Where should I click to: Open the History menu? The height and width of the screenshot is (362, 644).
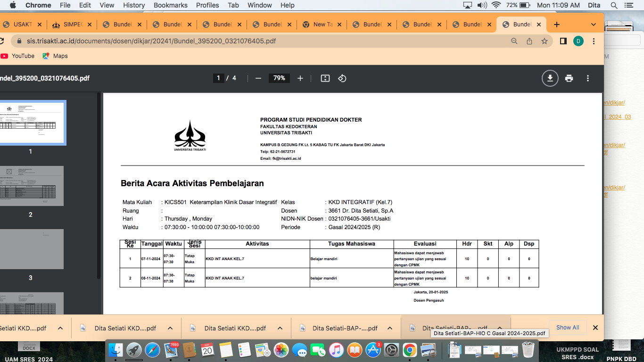point(134,5)
